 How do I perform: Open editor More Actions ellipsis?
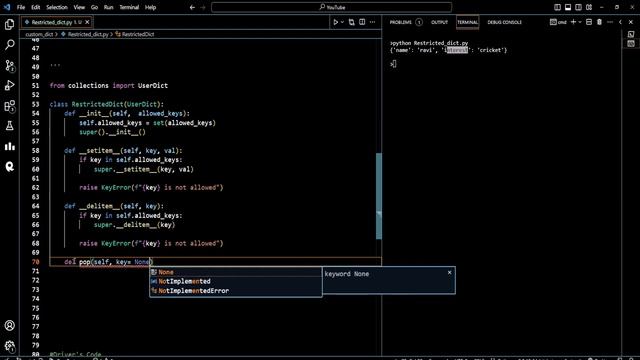coord(372,22)
